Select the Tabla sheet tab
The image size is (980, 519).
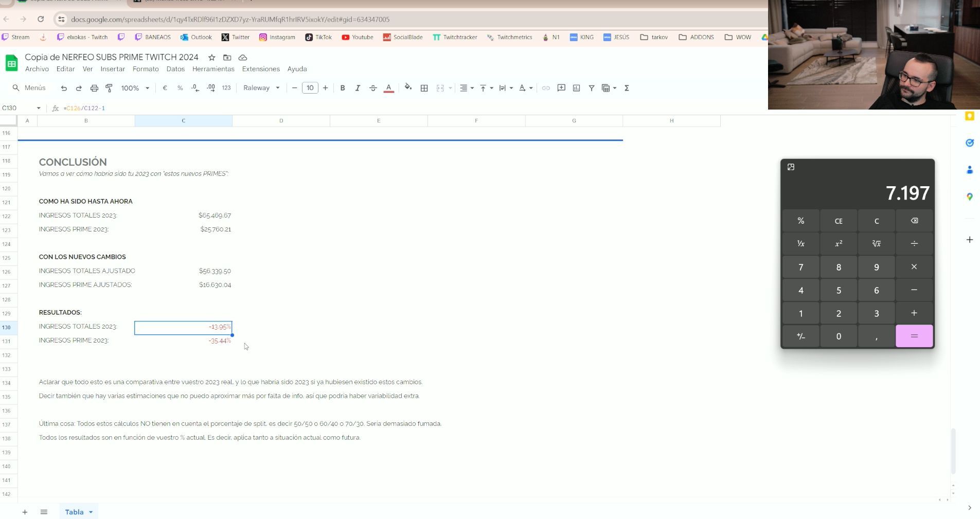(75, 512)
